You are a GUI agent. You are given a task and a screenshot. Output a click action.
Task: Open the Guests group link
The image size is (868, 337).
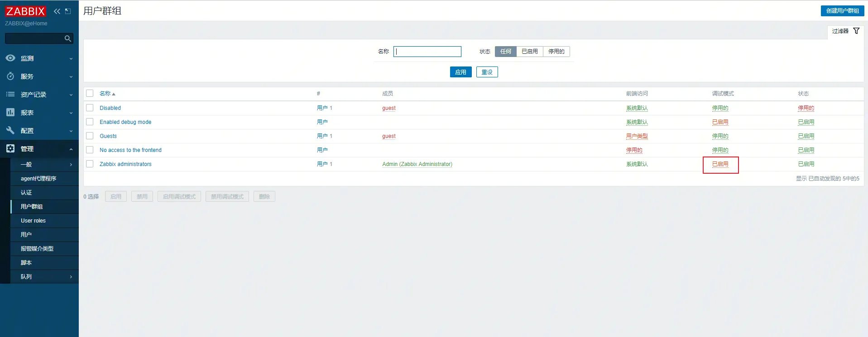[108, 136]
